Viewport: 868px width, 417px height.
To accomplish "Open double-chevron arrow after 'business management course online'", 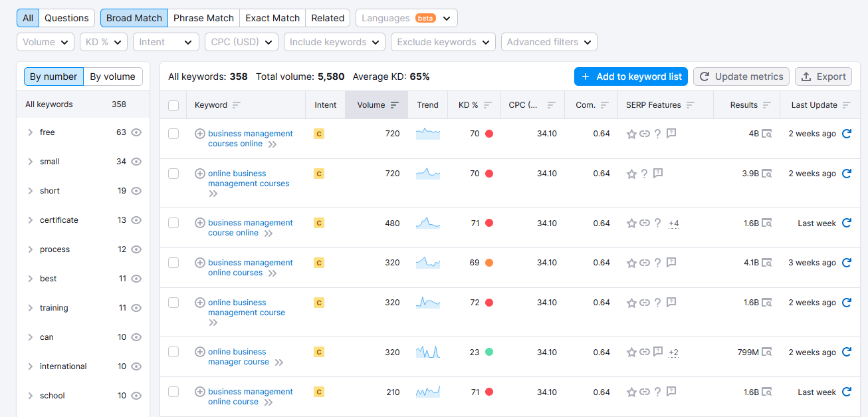I will click(269, 233).
